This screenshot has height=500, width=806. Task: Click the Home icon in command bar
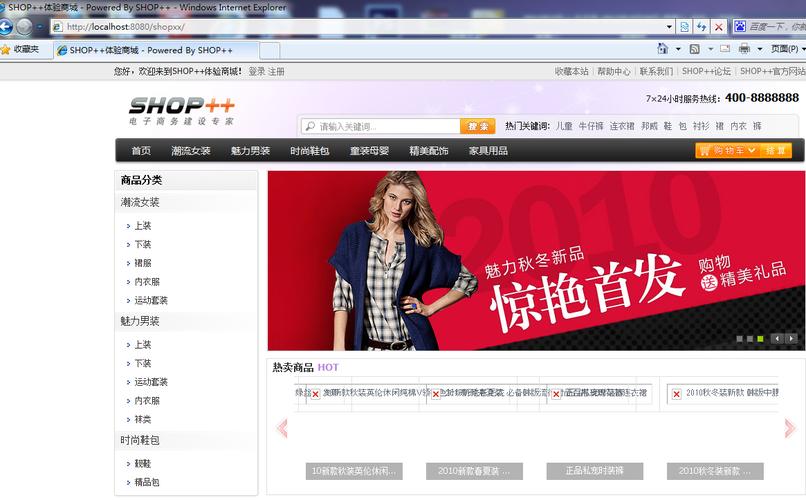click(663, 49)
